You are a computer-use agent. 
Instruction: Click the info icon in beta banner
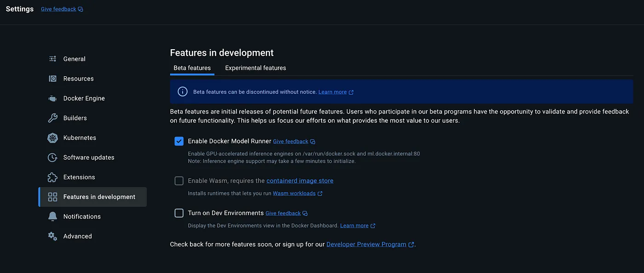tap(183, 91)
